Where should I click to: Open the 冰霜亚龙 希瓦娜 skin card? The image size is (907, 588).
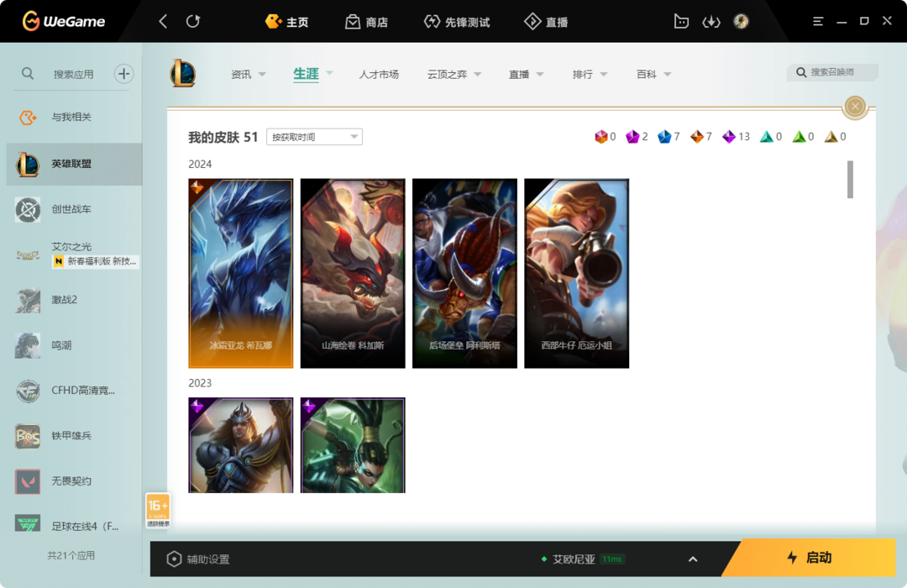[x=241, y=273]
